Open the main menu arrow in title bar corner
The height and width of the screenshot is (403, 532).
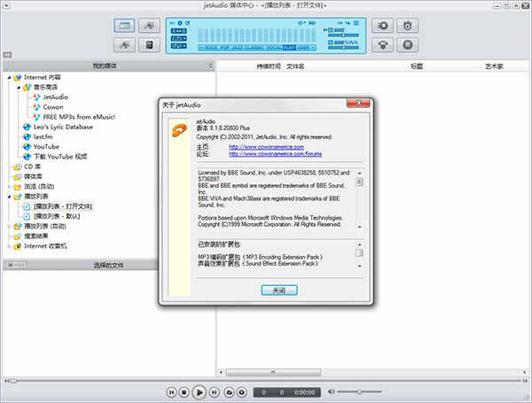point(6,6)
